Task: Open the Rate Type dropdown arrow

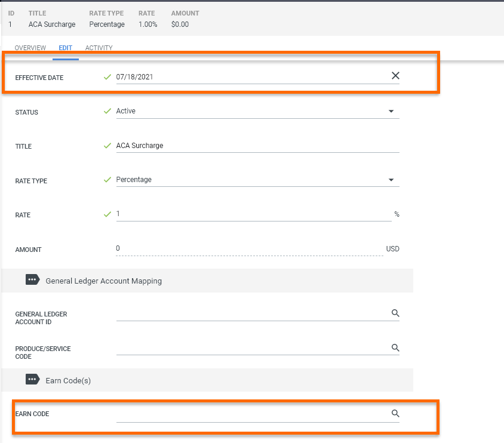Action: click(x=391, y=180)
